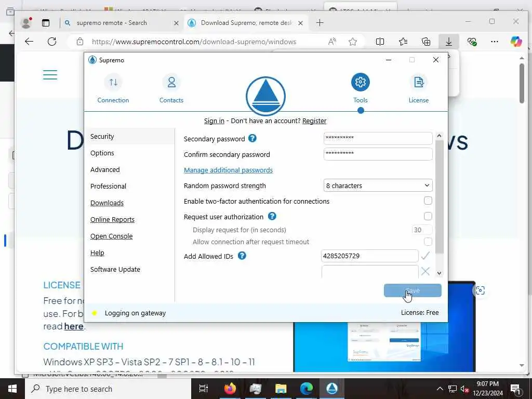Screen dimensions: 532x399
Task: Open Edge favorites list icon
Action: click(x=403, y=42)
